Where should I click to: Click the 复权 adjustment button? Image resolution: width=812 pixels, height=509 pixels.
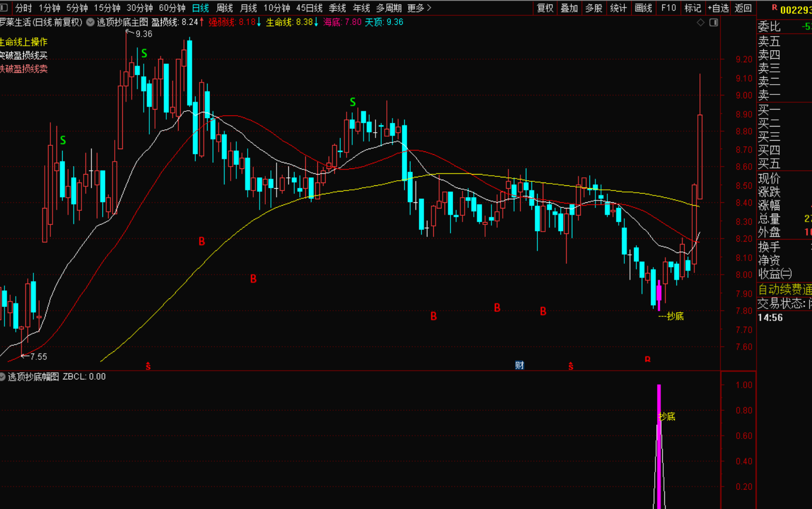click(545, 8)
